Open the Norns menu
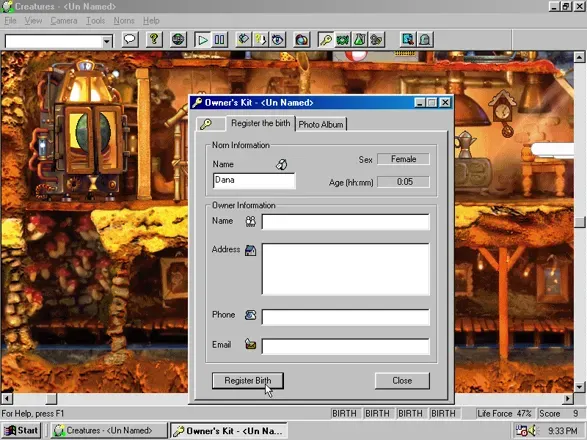The width and height of the screenshot is (587, 440). pos(124,21)
